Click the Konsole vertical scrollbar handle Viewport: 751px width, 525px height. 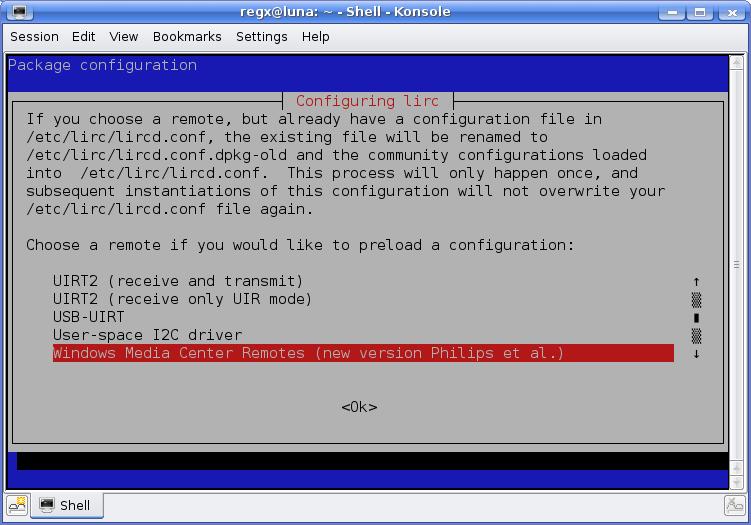(x=736, y=264)
